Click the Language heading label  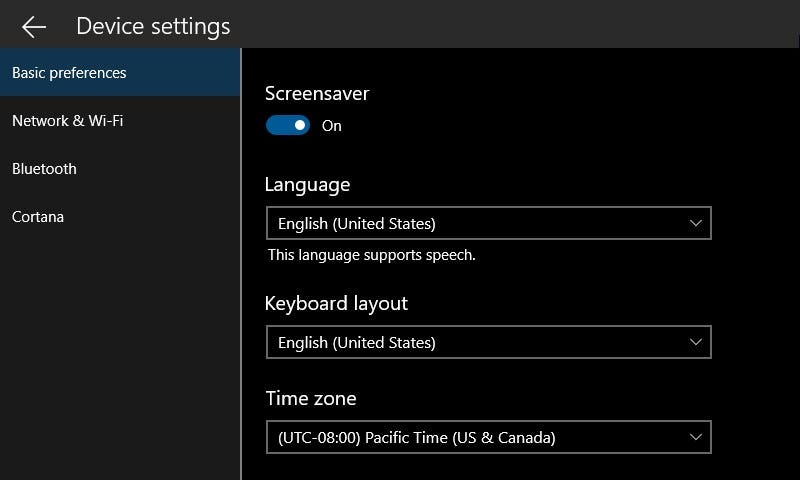coord(308,185)
